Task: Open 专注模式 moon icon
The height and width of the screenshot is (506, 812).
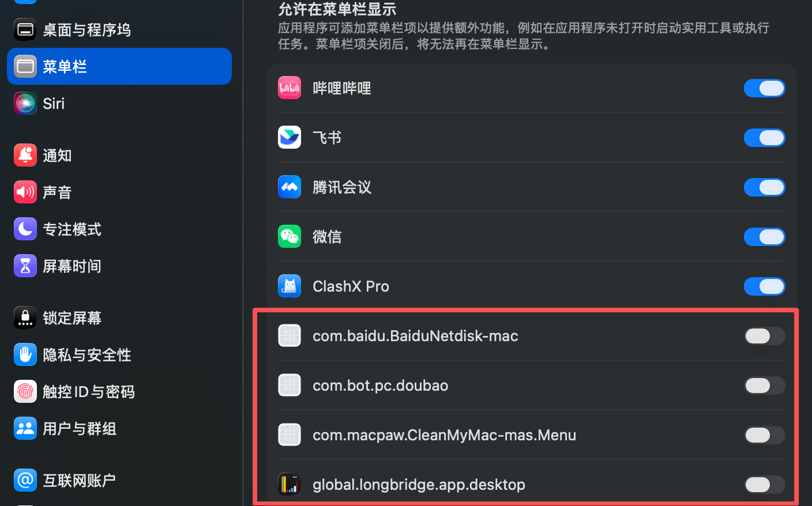Action: 25,229
